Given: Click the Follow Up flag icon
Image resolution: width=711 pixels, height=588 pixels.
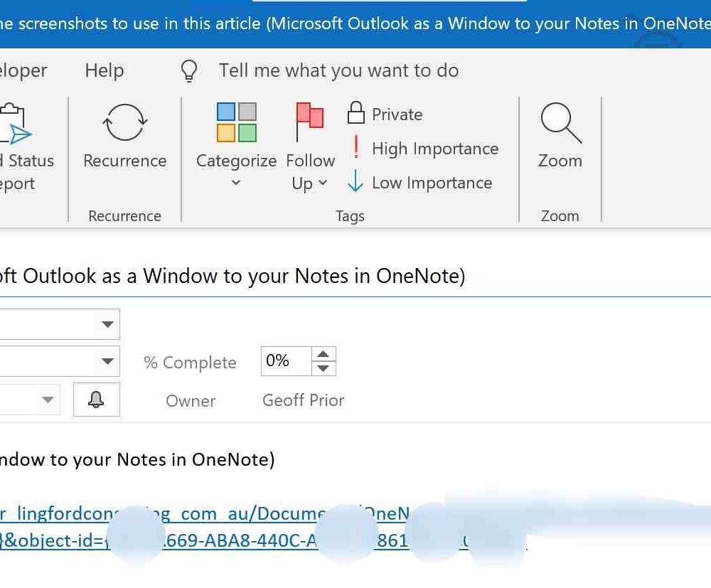Looking at the screenshot, I should pos(310,122).
